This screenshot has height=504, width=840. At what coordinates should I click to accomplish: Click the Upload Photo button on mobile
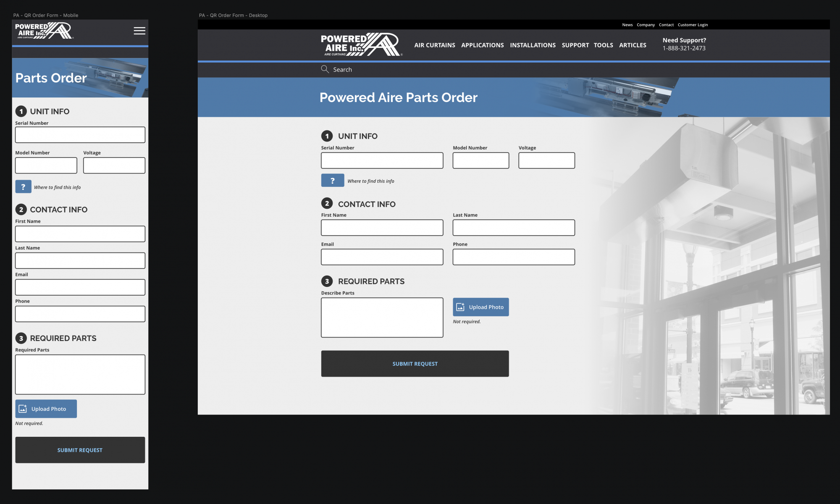click(46, 409)
